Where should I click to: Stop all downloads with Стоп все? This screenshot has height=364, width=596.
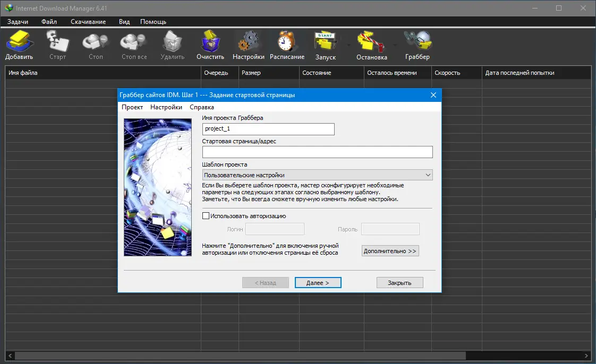click(133, 44)
